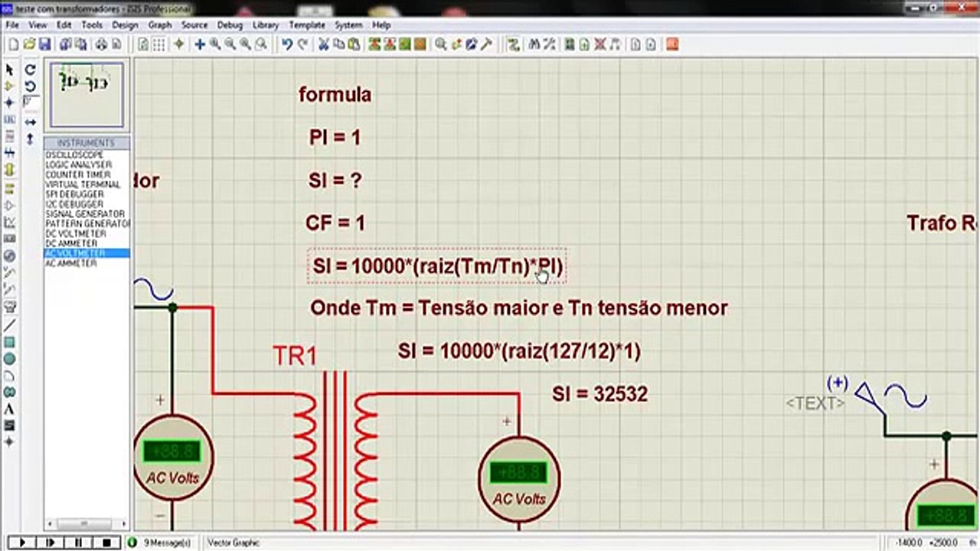The height and width of the screenshot is (551, 980).
Task: Open the System menu
Action: (348, 25)
